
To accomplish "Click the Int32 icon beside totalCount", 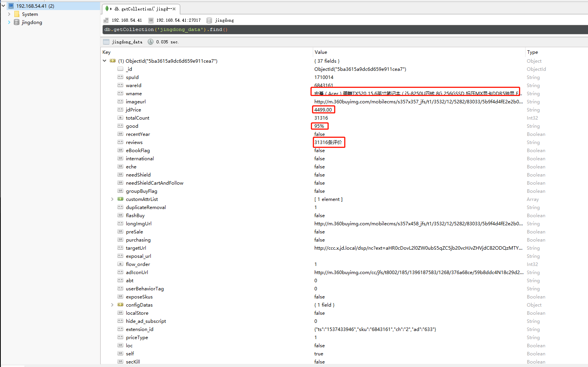I will click(x=121, y=118).
